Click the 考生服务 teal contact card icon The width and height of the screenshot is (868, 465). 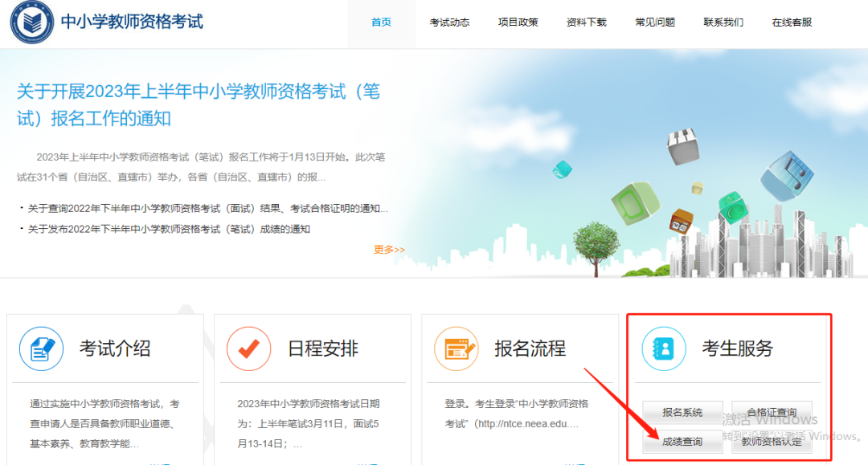coord(663,349)
